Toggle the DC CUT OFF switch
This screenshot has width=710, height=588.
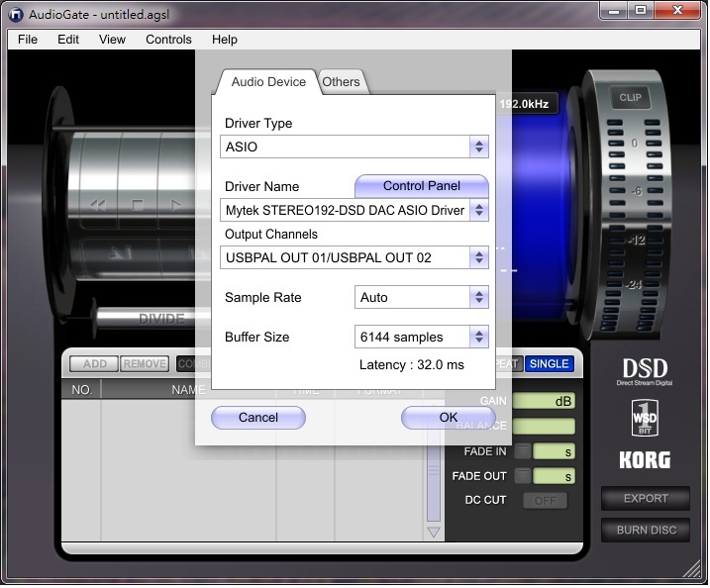pos(545,501)
